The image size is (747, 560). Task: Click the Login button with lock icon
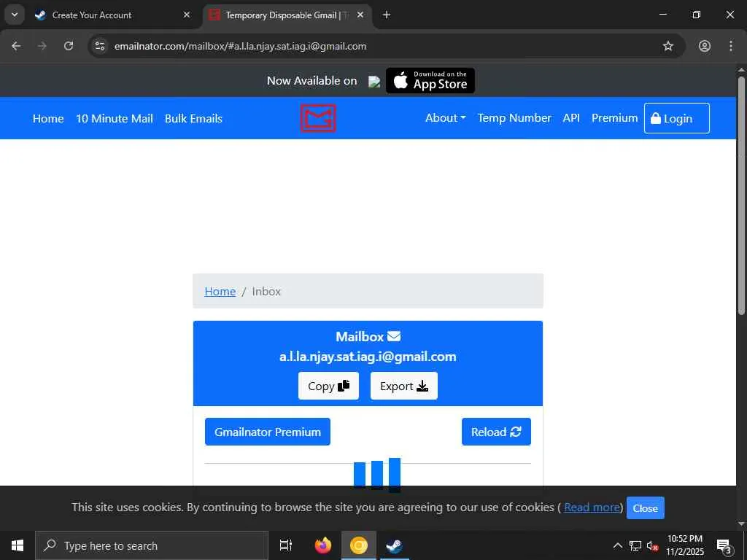point(676,118)
